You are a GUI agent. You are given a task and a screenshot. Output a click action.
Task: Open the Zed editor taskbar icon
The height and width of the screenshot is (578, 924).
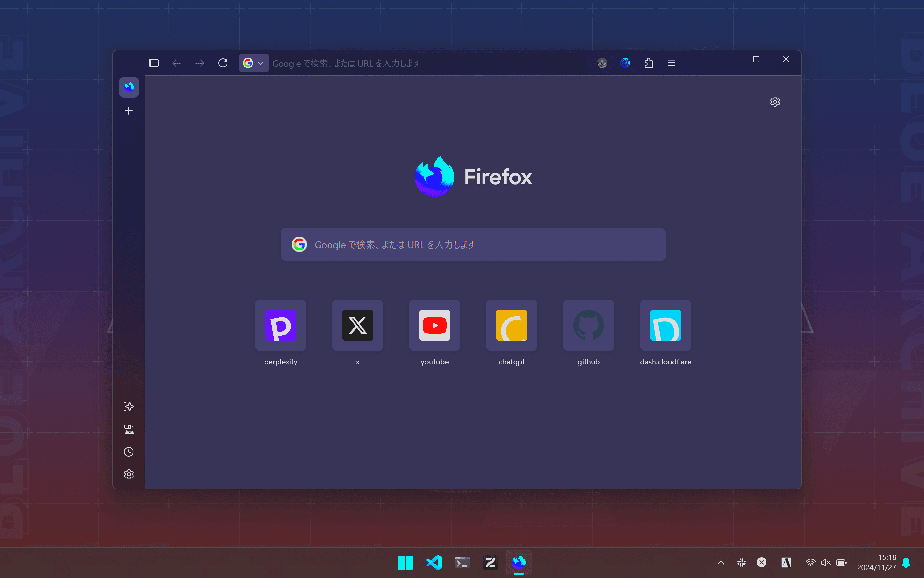pos(490,563)
